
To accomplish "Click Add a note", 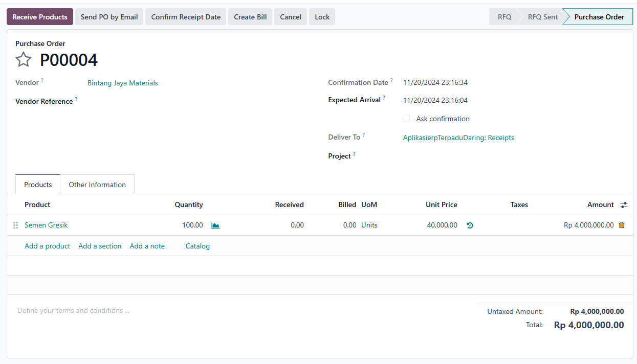I will point(147,246).
